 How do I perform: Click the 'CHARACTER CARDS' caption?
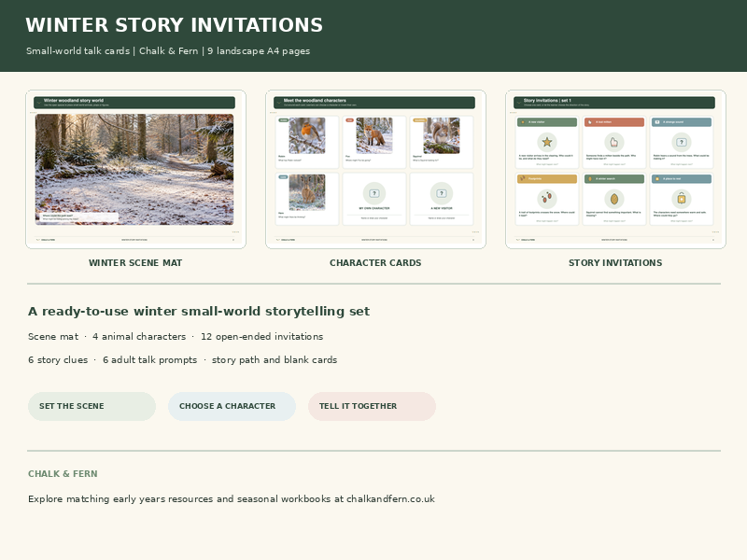[x=375, y=263]
